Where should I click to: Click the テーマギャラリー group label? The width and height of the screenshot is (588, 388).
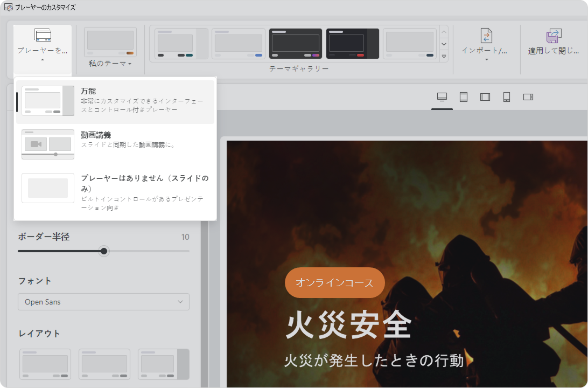(299, 68)
